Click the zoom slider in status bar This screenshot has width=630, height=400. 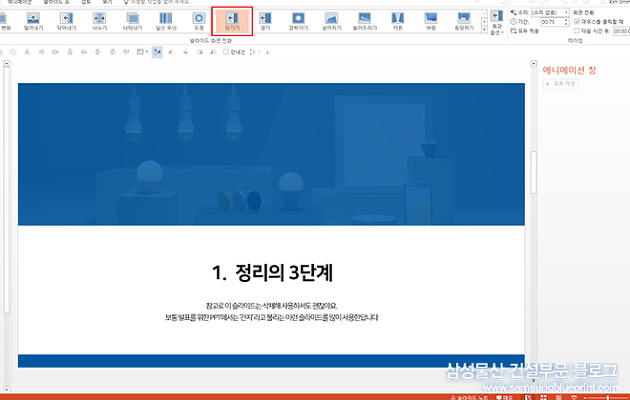(x=608, y=398)
